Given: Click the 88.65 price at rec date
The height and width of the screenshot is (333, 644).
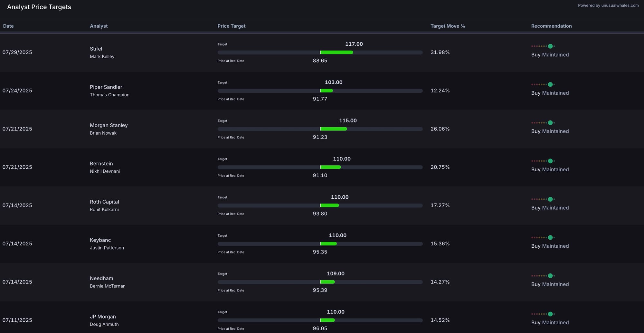Looking at the screenshot, I should [x=320, y=61].
